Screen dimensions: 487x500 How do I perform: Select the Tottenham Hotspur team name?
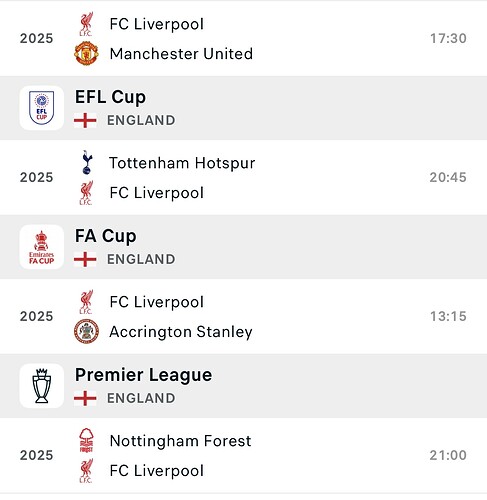182,163
